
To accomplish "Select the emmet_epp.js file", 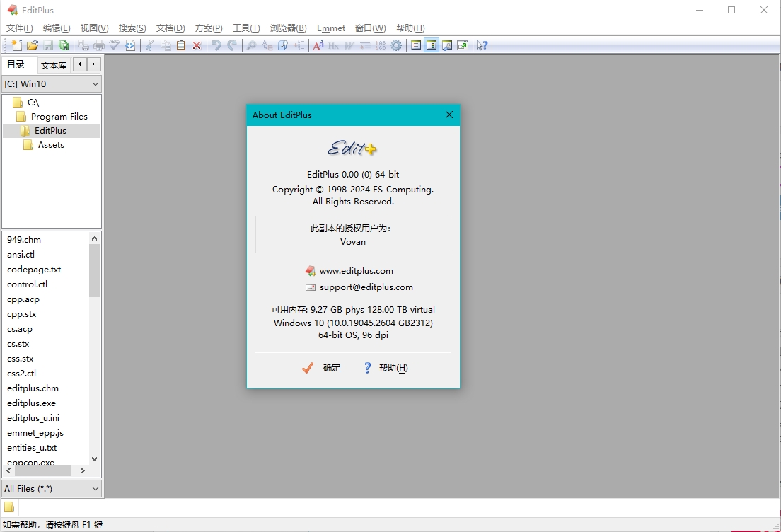I will (x=35, y=433).
